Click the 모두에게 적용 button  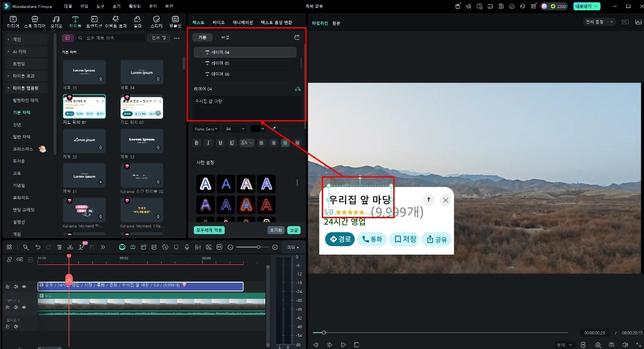(208, 230)
